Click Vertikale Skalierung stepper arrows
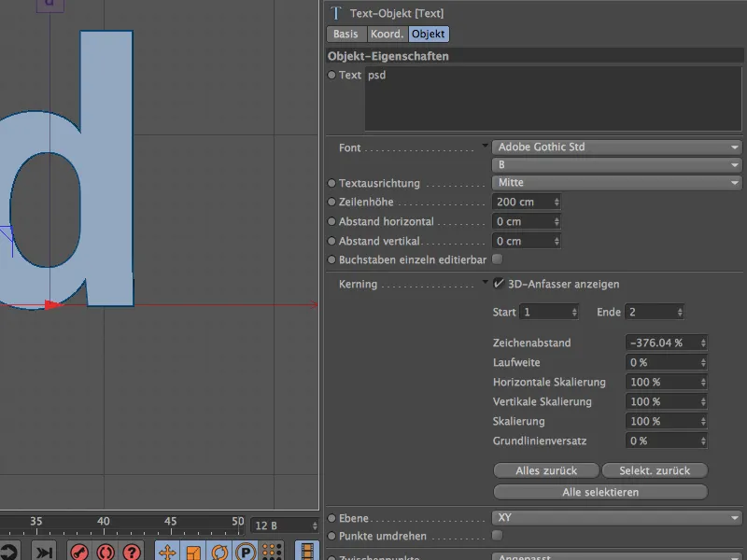The width and height of the screenshot is (747, 560). tap(703, 401)
